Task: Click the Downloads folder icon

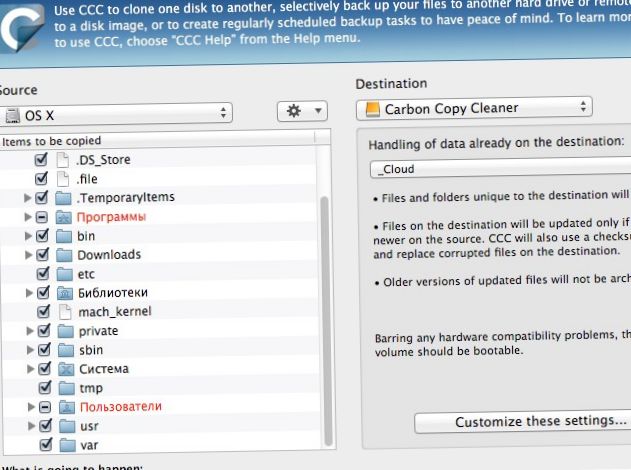Action: tap(64, 255)
